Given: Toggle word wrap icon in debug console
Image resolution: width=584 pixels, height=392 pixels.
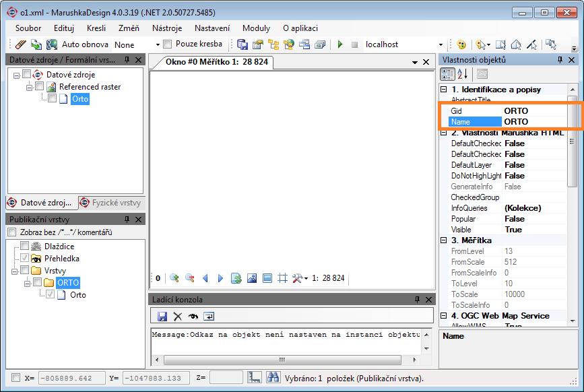Looking at the screenshot, I should pos(209,317).
